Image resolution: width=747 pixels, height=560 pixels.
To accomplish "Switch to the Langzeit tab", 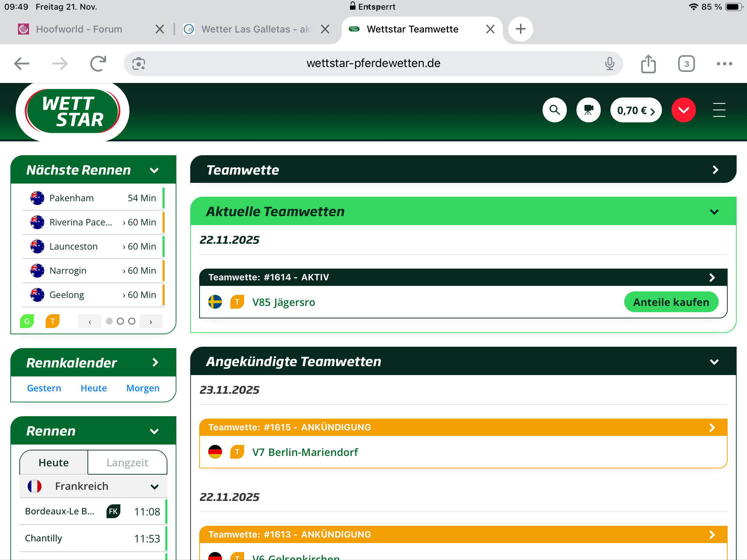I will [x=127, y=463].
